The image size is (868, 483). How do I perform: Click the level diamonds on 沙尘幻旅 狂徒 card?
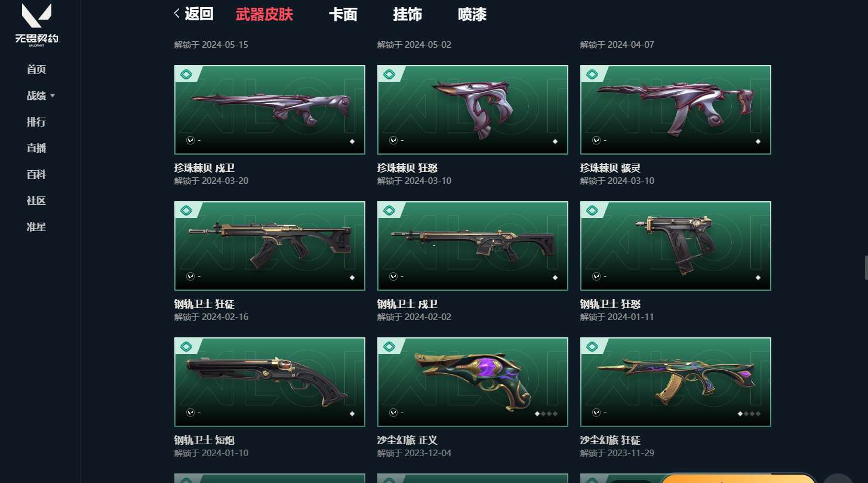tap(749, 413)
